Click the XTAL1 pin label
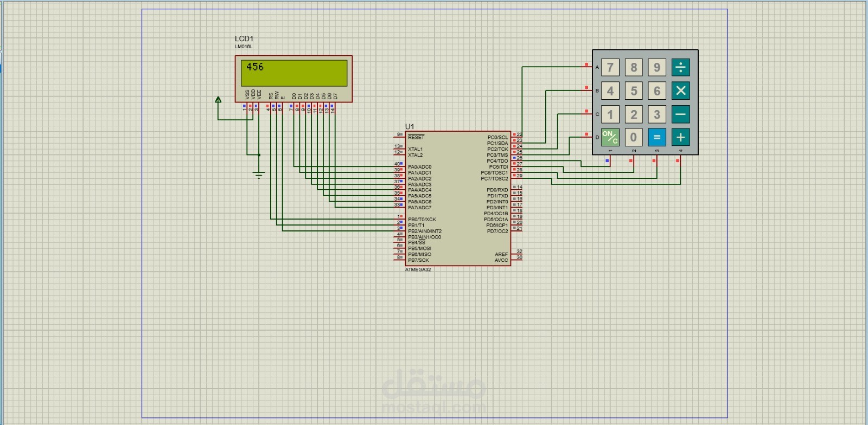The height and width of the screenshot is (425, 868). (x=415, y=149)
